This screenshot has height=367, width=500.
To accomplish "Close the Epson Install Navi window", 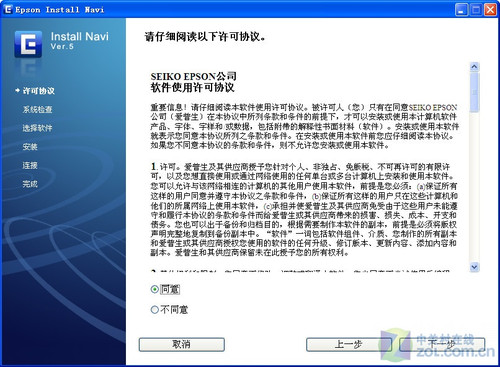I will click(490, 9).
